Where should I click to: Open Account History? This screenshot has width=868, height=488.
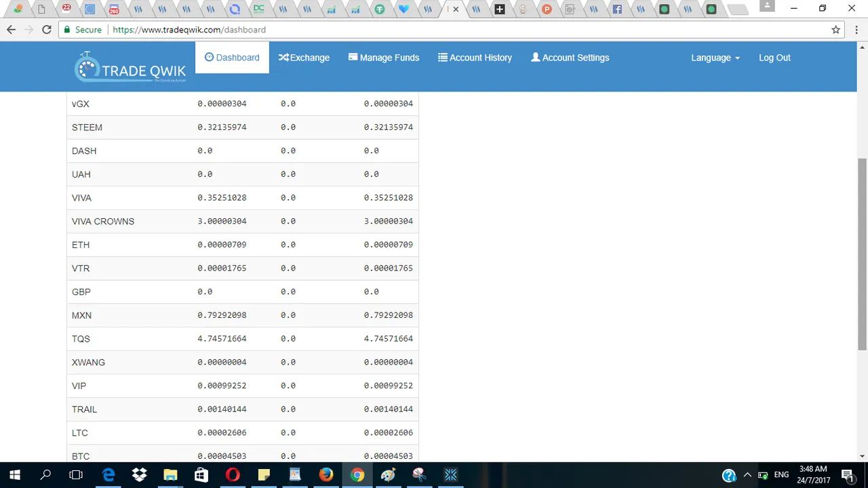[475, 58]
